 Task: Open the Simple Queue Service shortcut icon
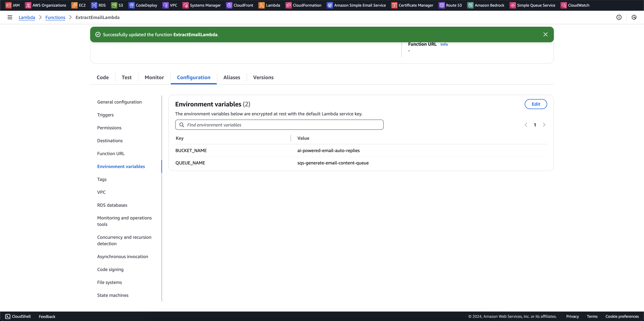click(x=513, y=5)
